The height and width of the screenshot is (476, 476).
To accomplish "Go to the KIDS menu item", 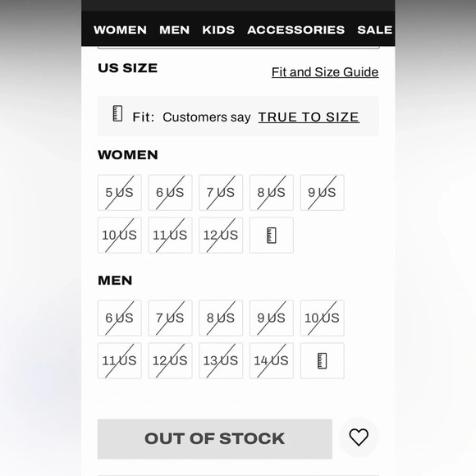I will 218,30.
